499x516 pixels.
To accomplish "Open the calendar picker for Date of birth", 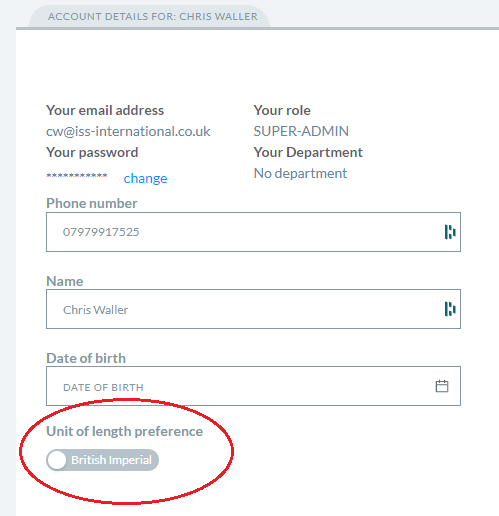I will click(x=442, y=386).
